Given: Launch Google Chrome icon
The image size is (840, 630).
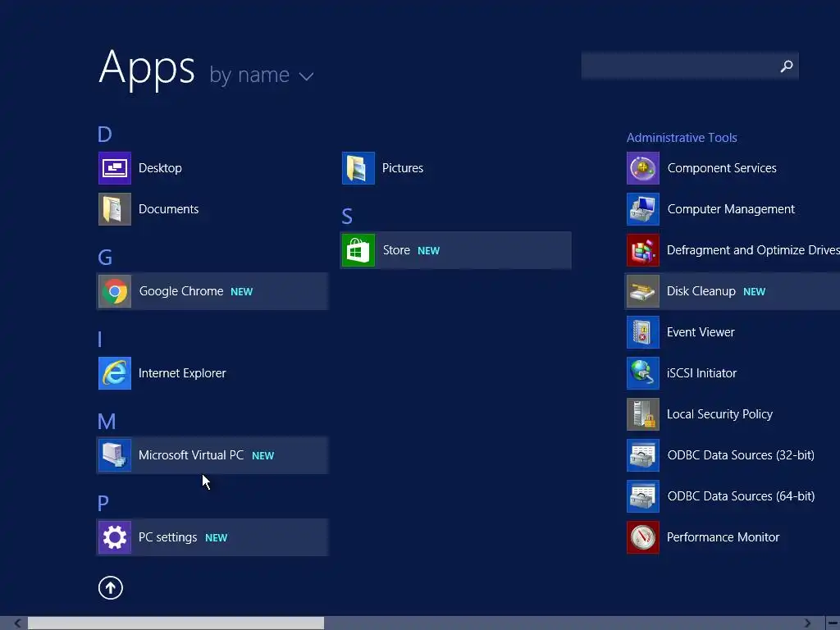Looking at the screenshot, I should coord(115,291).
